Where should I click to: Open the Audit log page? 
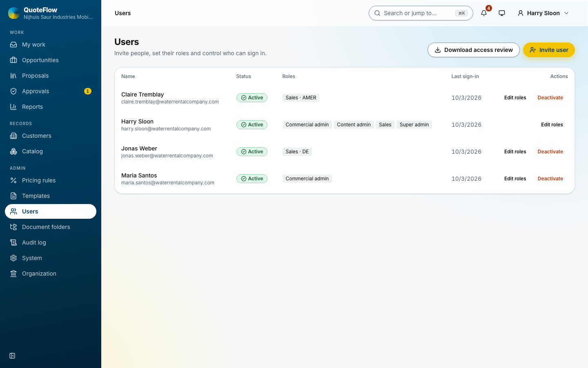point(51,242)
